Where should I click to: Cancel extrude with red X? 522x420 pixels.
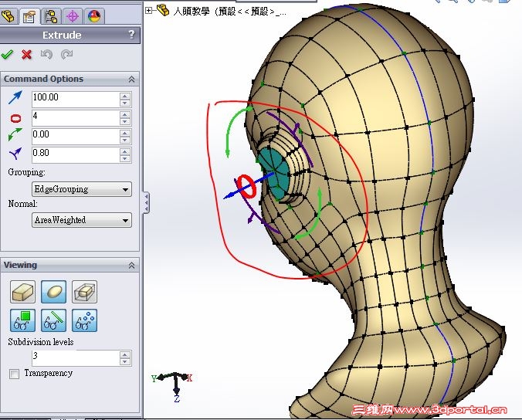26,54
